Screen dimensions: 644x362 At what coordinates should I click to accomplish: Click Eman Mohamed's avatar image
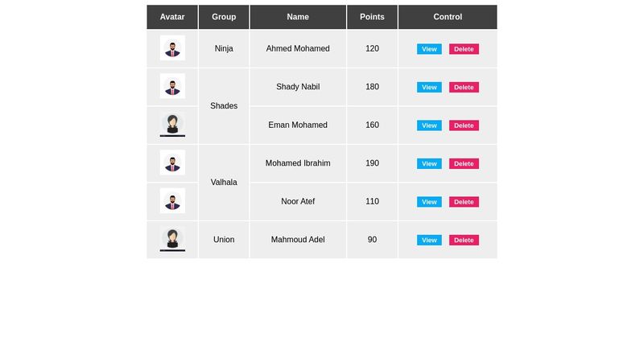[172, 125]
